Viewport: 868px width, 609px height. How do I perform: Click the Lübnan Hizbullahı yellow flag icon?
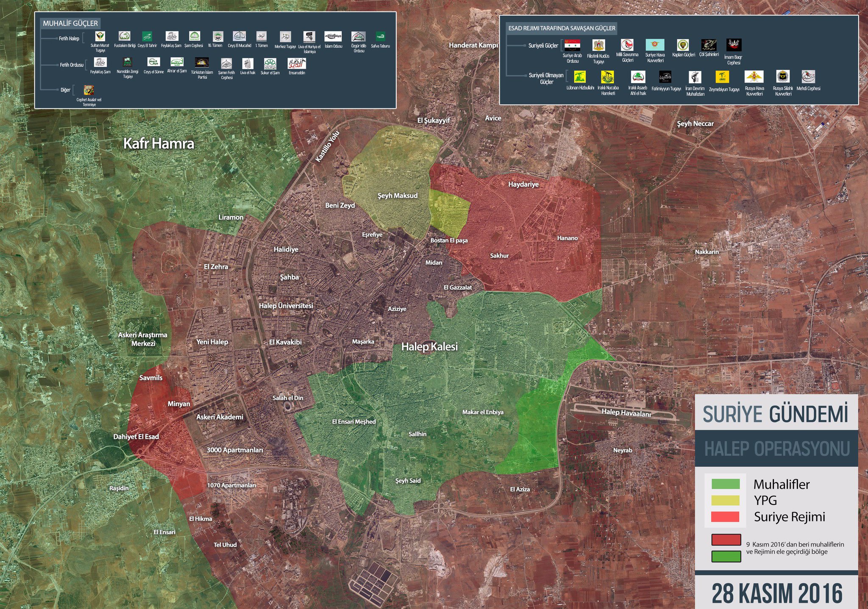tap(580, 77)
